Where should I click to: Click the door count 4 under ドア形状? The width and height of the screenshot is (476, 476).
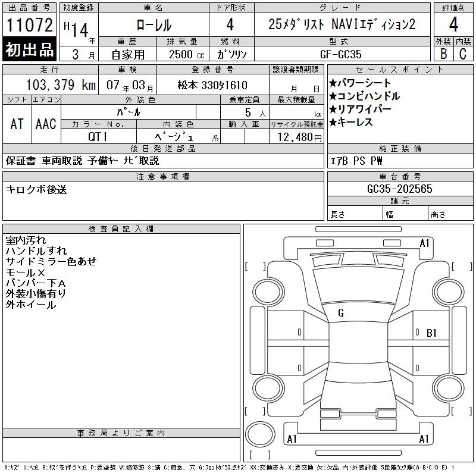coord(230,24)
